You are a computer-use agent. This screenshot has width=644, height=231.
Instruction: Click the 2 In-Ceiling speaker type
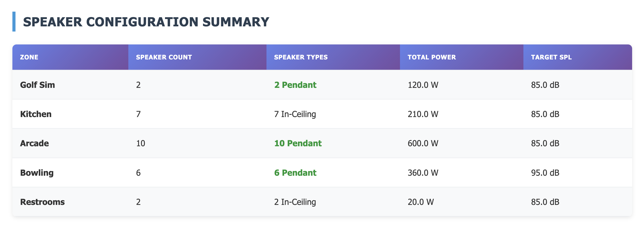click(x=295, y=202)
